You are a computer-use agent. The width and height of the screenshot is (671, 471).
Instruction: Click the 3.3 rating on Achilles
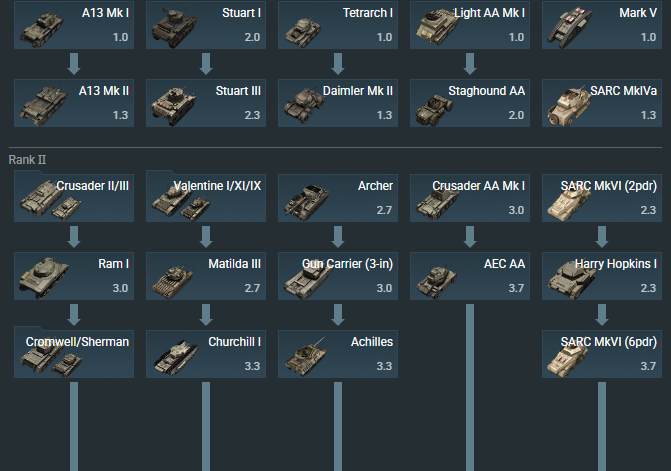[x=384, y=366]
